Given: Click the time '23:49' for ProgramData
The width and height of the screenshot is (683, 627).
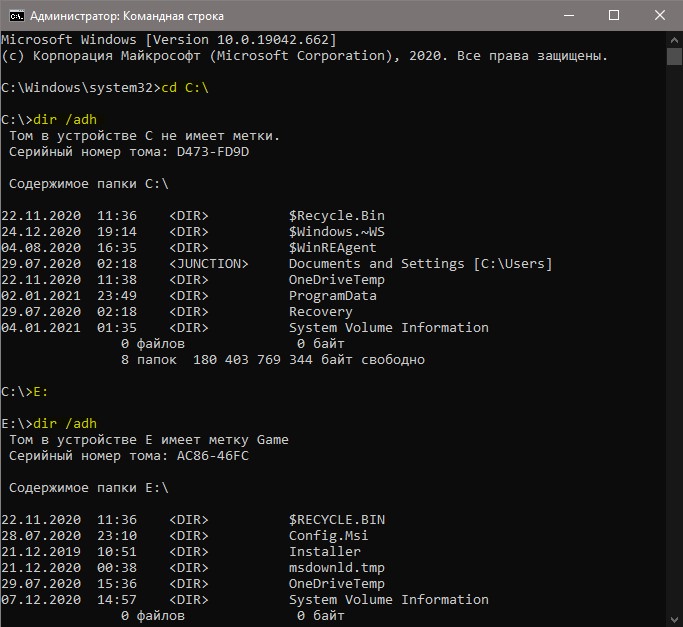Looking at the screenshot, I should click(x=117, y=295).
